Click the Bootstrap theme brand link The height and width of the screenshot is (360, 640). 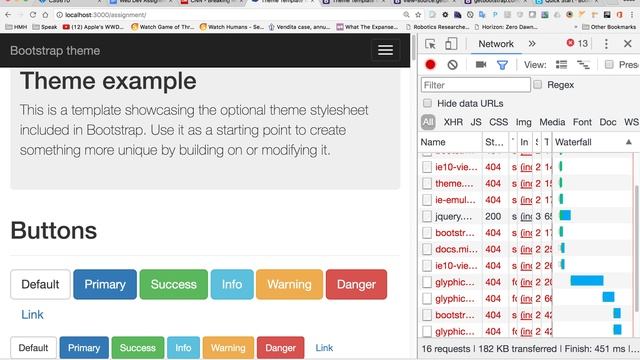(x=55, y=51)
